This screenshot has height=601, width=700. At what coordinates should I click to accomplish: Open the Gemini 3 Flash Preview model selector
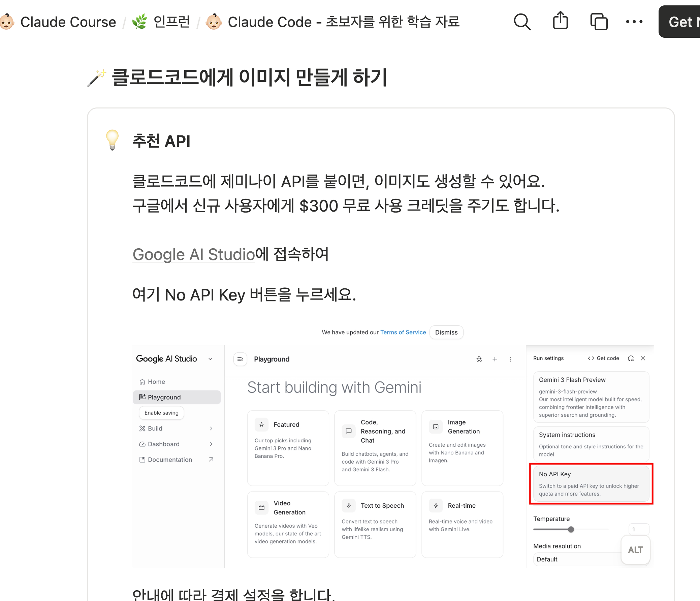(x=591, y=397)
